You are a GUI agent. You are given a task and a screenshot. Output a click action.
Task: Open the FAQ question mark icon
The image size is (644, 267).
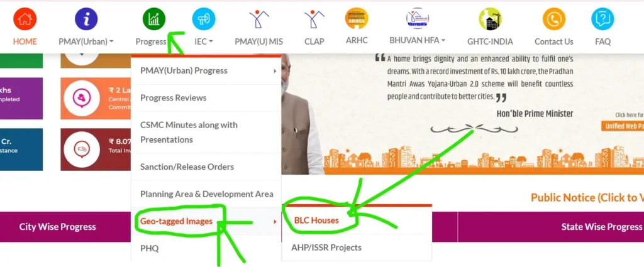click(602, 19)
